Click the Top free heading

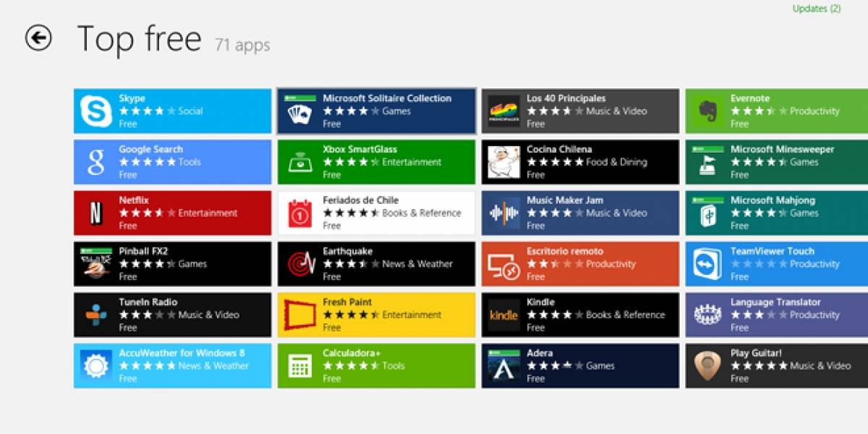[x=139, y=38]
